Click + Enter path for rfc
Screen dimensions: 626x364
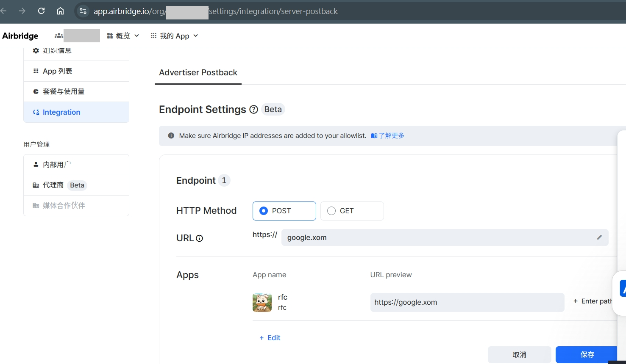coord(593,301)
